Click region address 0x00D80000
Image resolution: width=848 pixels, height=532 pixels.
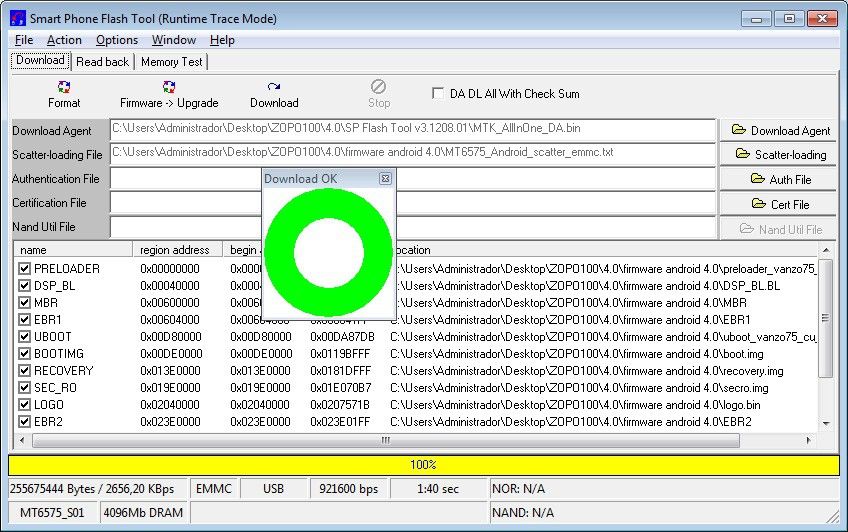[x=170, y=336]
